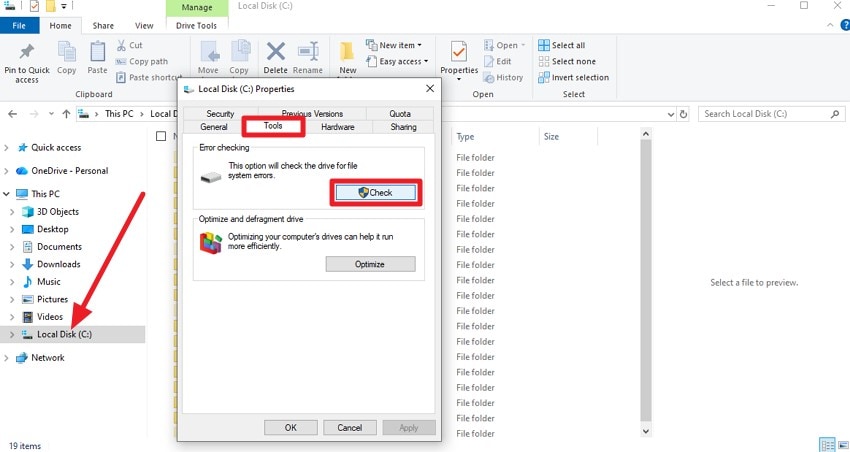
Task: Select Desktop in navigation pane
Action: [x=53, y=229]
